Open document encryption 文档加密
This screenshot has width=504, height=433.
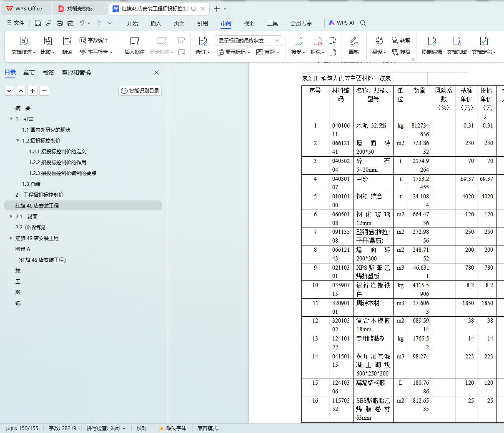tap(457, 46)
